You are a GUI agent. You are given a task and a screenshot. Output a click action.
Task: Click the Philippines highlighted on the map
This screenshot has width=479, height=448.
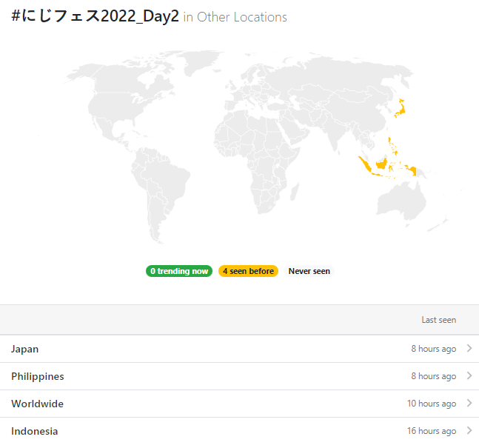click(393, 146)
